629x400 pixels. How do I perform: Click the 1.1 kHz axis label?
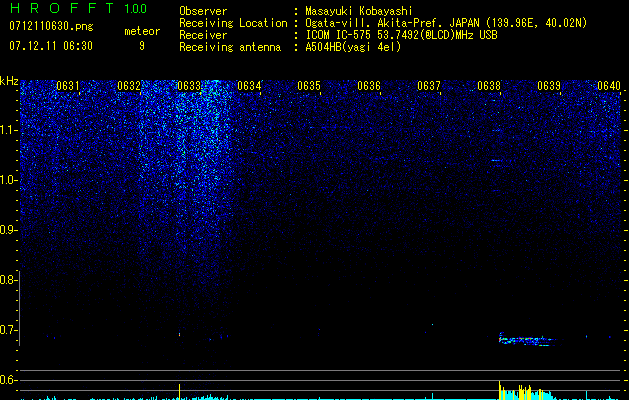(8, 130)
